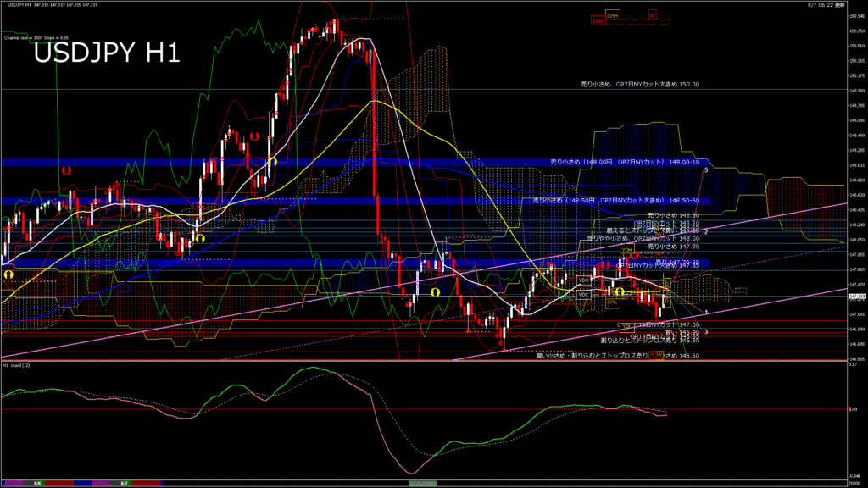Click the 8/7 date marker on the time axis
This screenshot has height=488, width=868.
[x=124, y=483]
